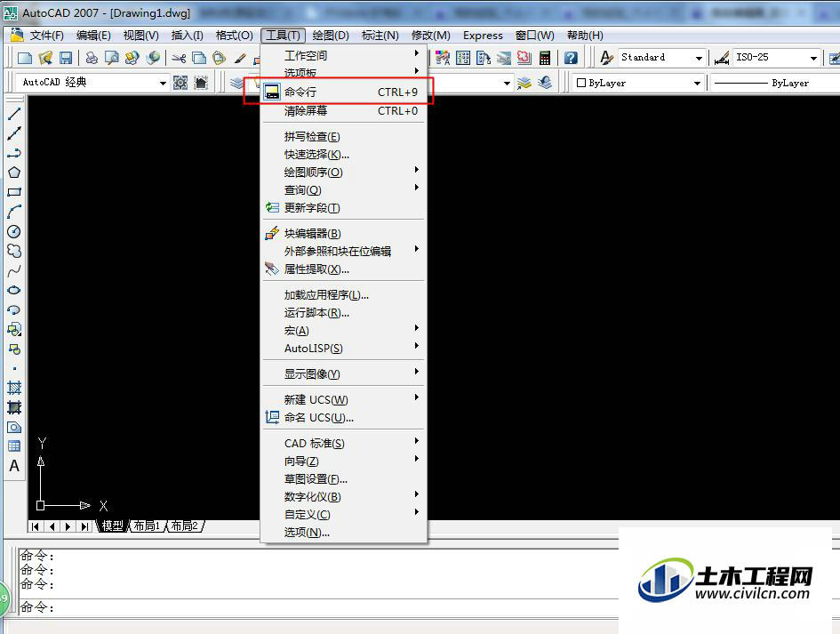This screenshot has height=634, width=840.
Task: Select the Table tool
Action: coord(14,445)
